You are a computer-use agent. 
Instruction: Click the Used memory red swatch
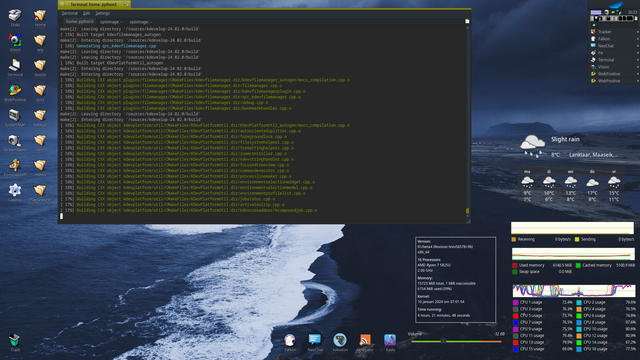point(515,265)
